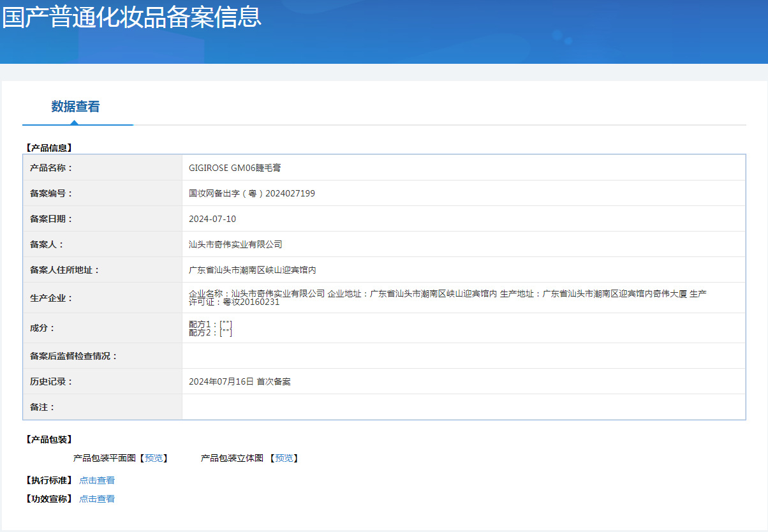
Task: Click the 成分 row label
Action: (43, 328)
